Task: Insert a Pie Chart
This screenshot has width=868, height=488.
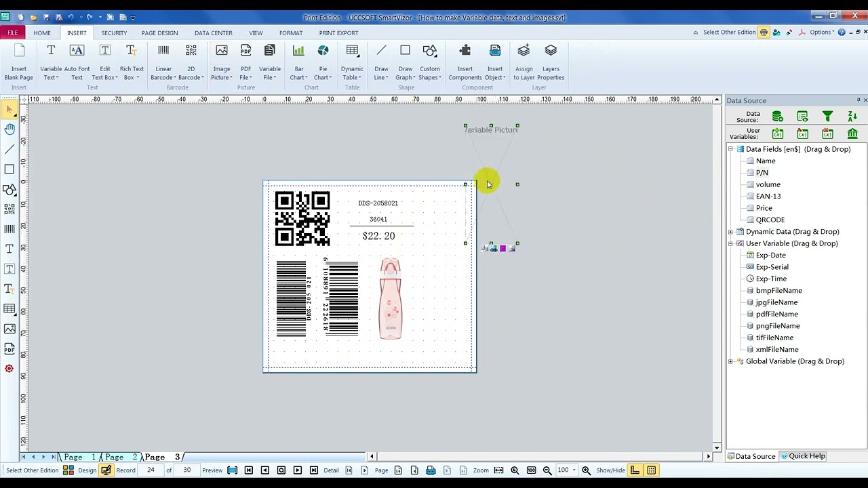Action: (323, 62)
